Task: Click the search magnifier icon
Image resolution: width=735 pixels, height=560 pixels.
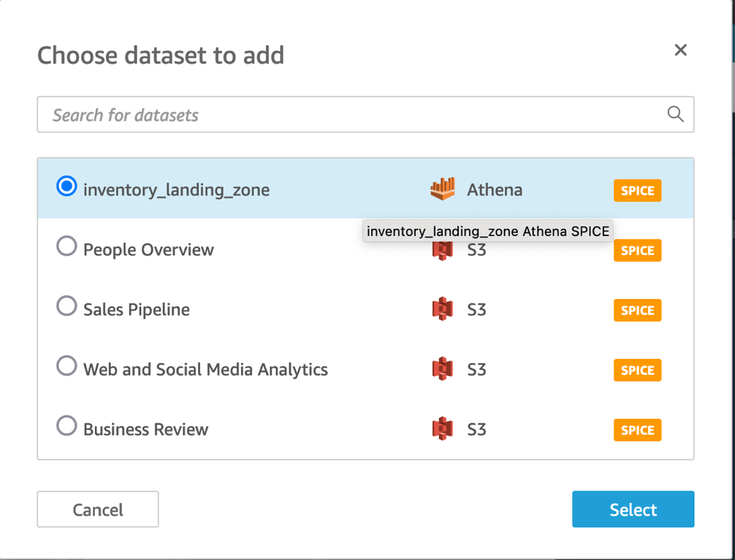Action: pos(675,114)
